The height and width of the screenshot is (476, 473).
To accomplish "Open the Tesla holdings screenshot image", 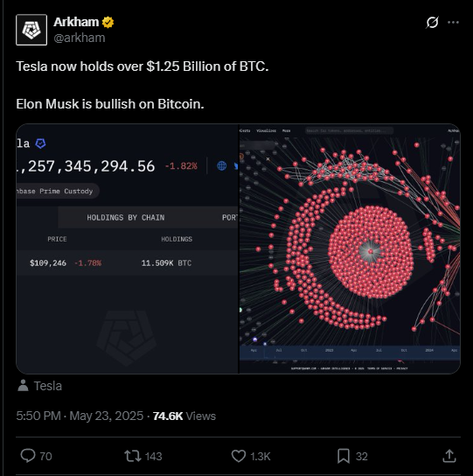I will click(128, 248).
